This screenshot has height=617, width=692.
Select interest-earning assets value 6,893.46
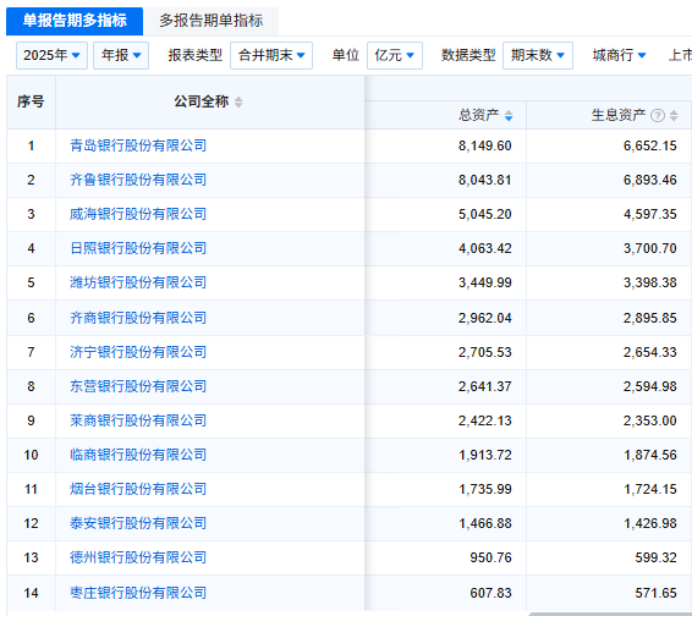click(x=650, y=180)
